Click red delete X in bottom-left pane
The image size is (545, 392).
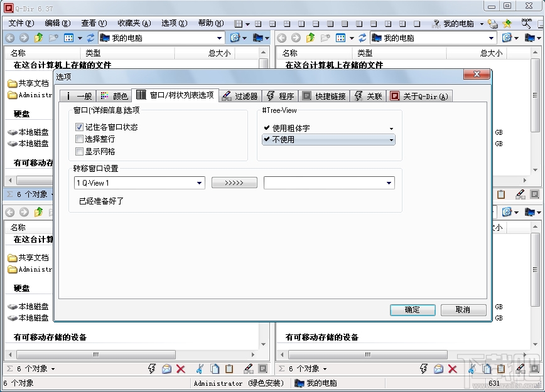coord(181,369)
